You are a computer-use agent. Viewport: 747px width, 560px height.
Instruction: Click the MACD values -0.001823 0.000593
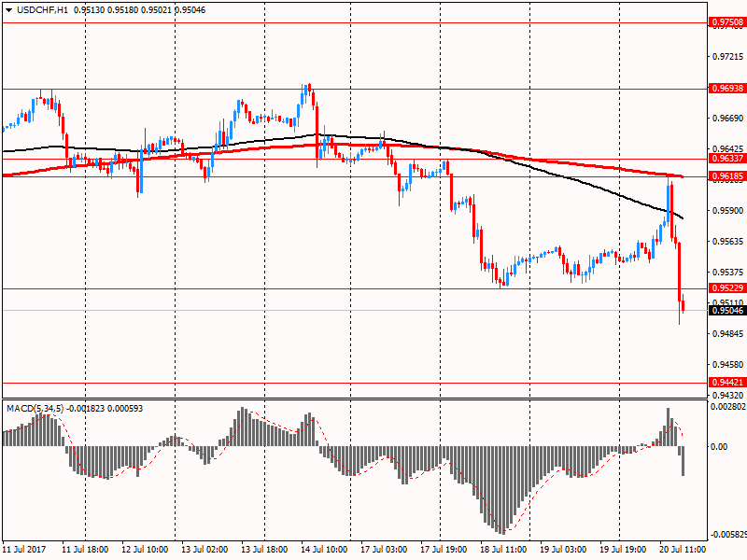[105, 409]
